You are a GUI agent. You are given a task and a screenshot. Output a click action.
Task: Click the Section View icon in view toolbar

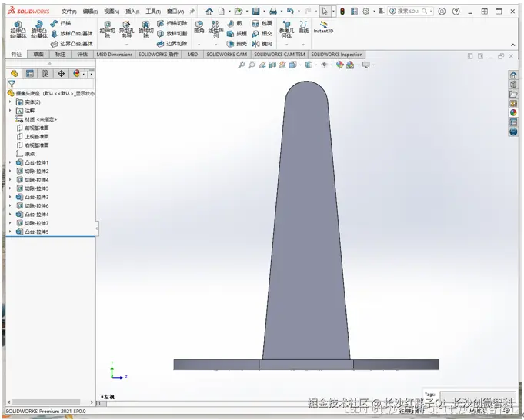(x=272, y=65)
